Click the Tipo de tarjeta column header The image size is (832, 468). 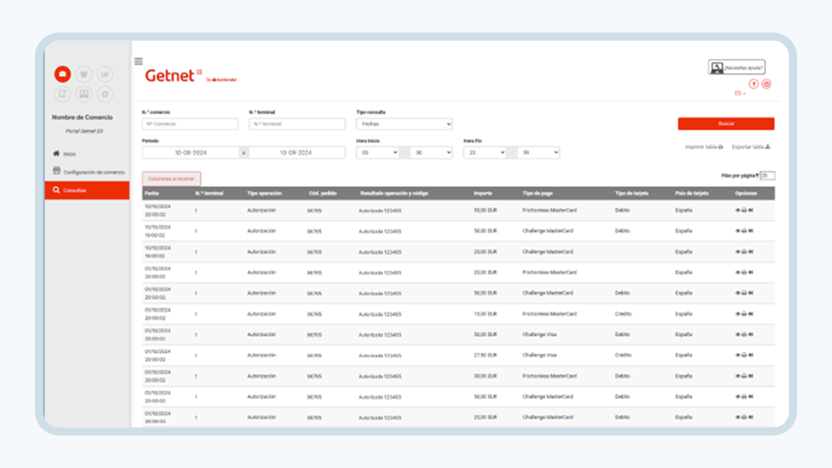point(631,193)
